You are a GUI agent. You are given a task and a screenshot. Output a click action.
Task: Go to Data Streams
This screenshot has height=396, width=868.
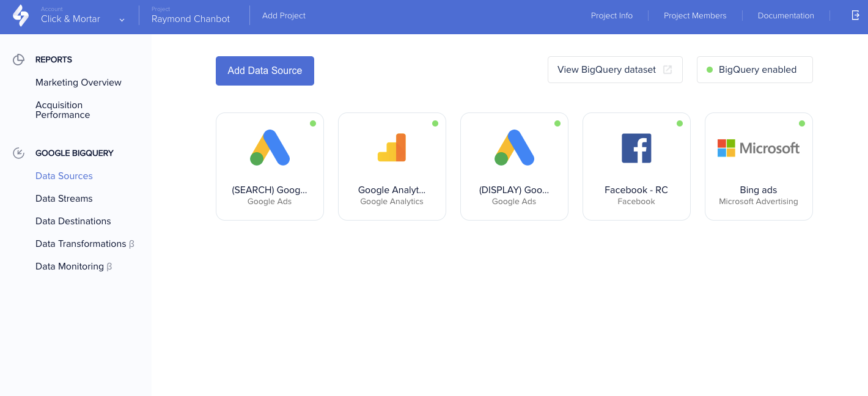pyautogui.click(x=64, y=199)
